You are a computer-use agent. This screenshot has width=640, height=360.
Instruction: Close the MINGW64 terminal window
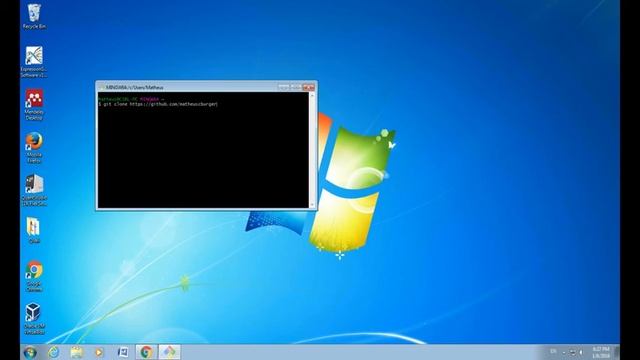309,87
